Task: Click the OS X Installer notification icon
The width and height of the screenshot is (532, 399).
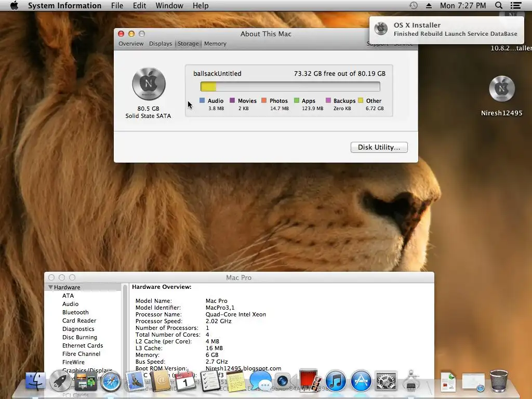Action: (x=381, y=29)
